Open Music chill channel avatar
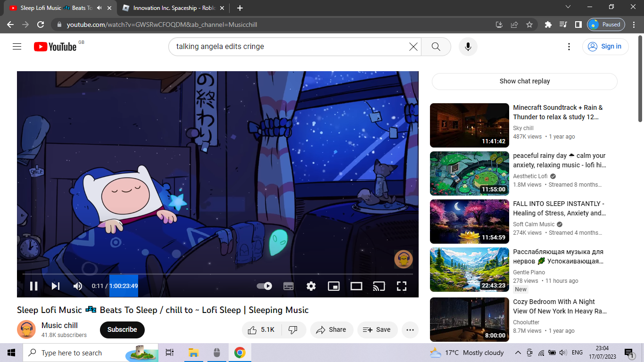 [x=26, y=329]
